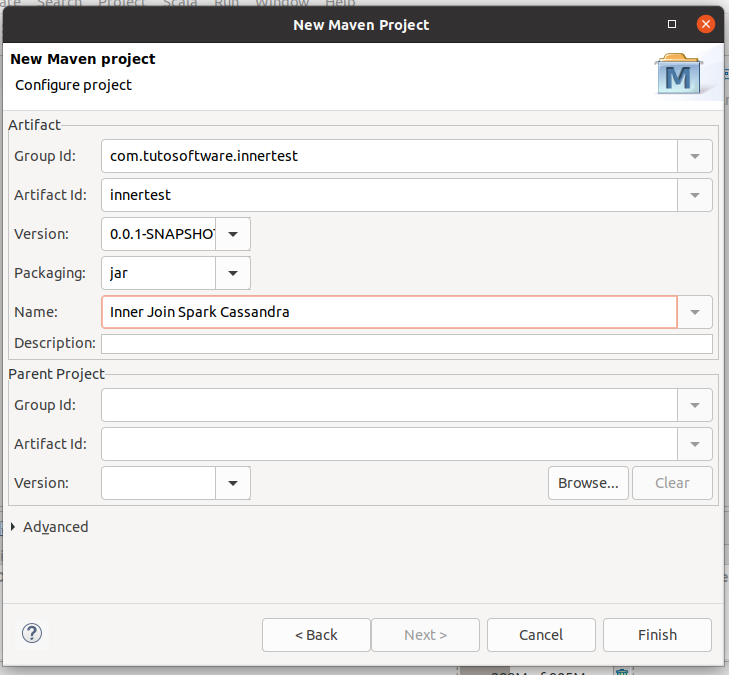
Task: Click the Name field Inner Join Spark Cassandra
Action: pyautogui.click(x=389, y=312)
